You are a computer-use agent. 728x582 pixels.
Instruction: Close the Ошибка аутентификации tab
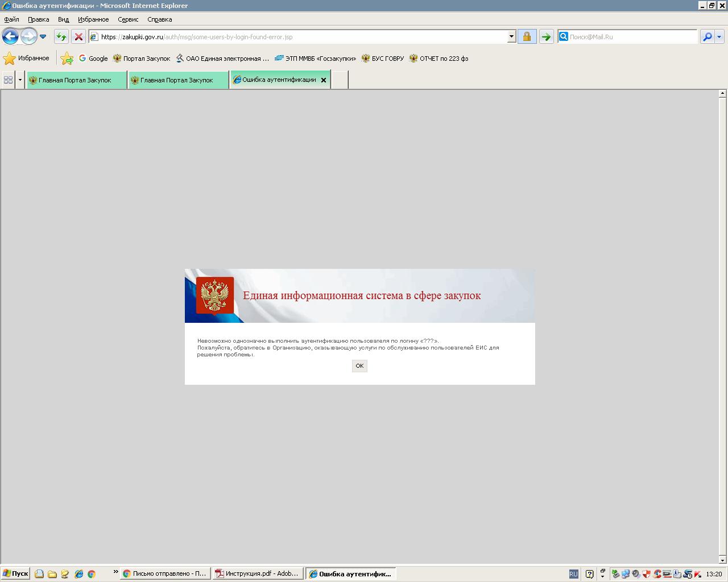[x=324, y=80]
